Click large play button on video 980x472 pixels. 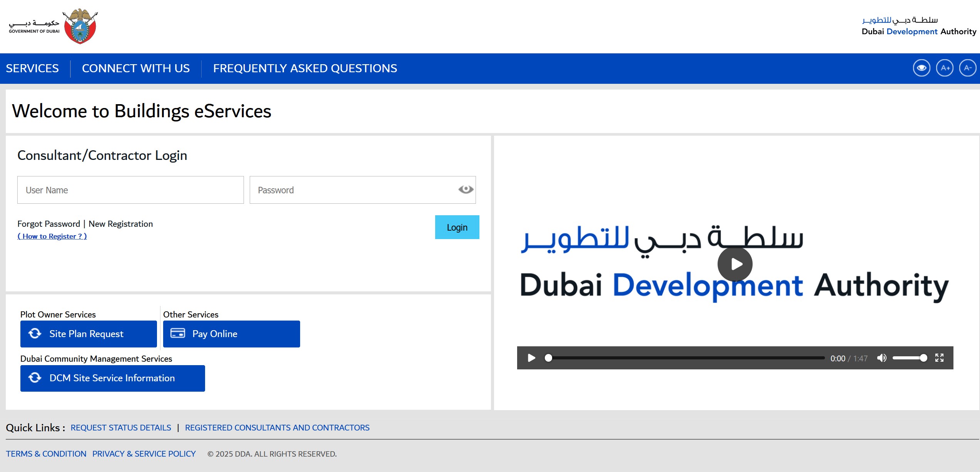(735, 264)
